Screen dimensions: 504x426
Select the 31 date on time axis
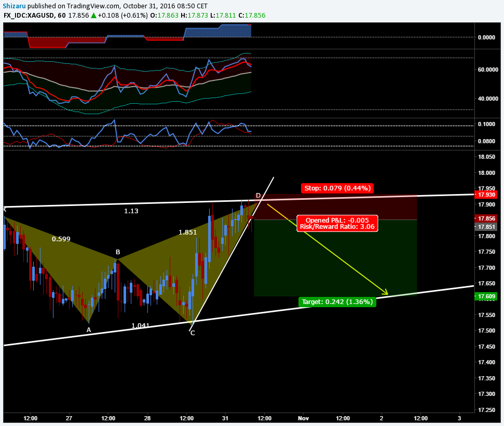[x=225, y=418]
